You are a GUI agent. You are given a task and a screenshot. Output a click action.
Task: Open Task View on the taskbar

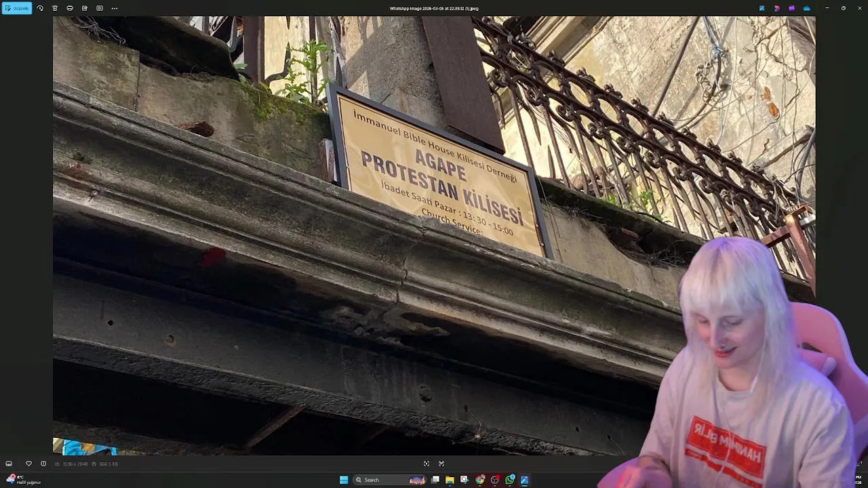(435, 480)
